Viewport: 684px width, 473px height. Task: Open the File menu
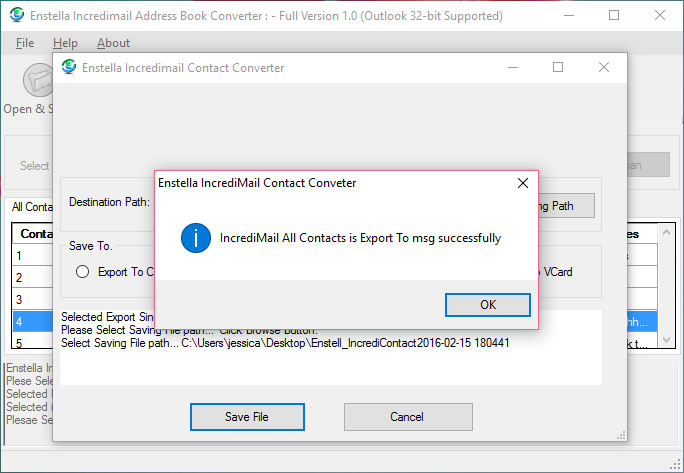tap(25, 43)
